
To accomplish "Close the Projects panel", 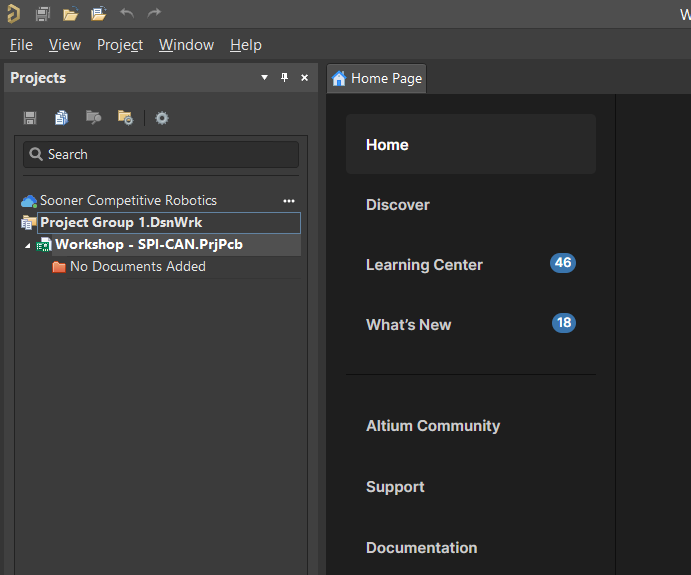I will [305, 78].
